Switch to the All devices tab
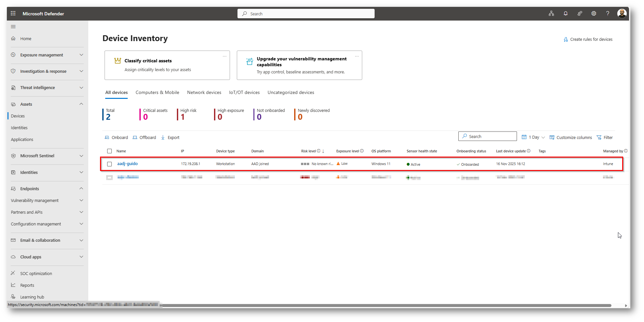Viewport: 644px width, 322px height. [116, 93]
